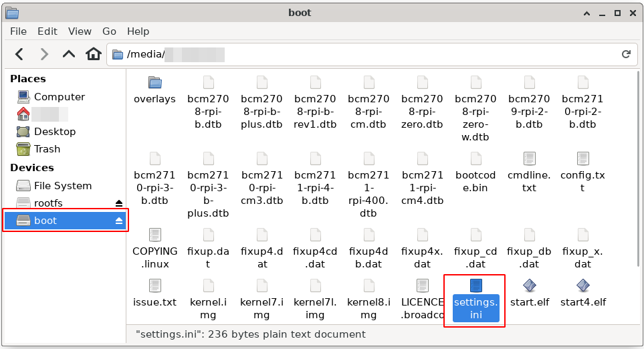
Task: Click the vertical scrollbar of file view
Action: tap(638, 168)
